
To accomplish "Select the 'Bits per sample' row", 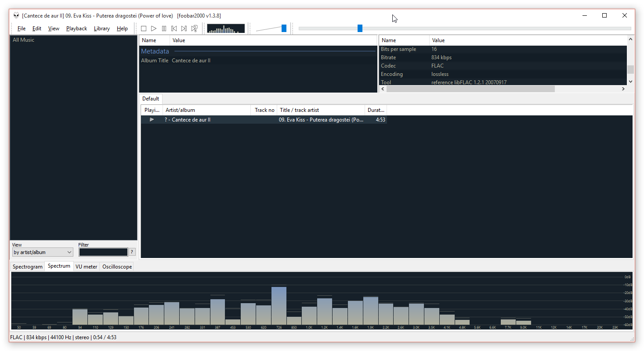I will point(503,49).
